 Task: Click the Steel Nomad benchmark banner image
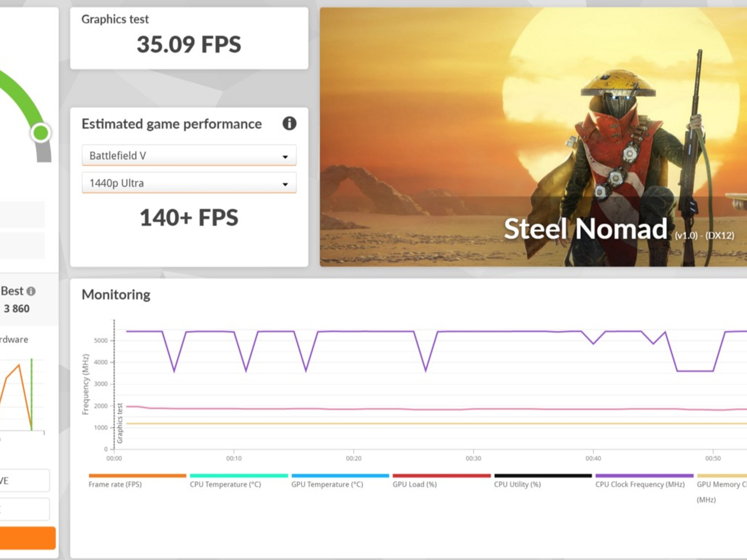pos(533,137)
